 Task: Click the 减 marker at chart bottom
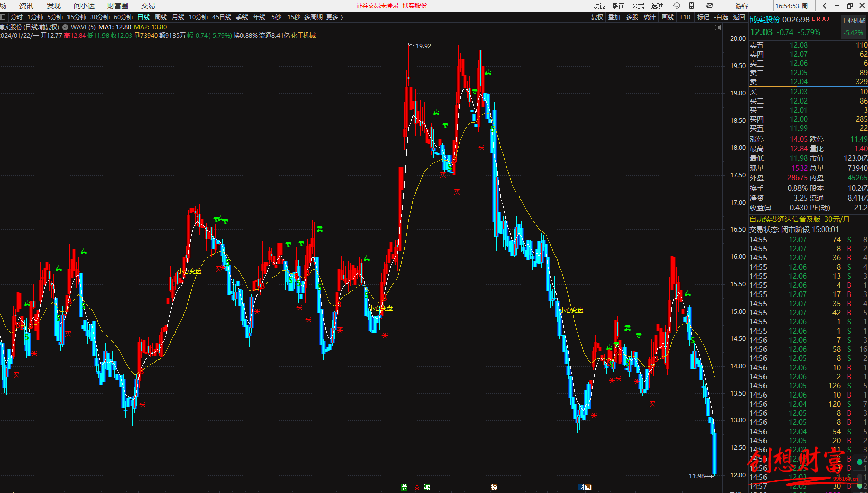427,487
